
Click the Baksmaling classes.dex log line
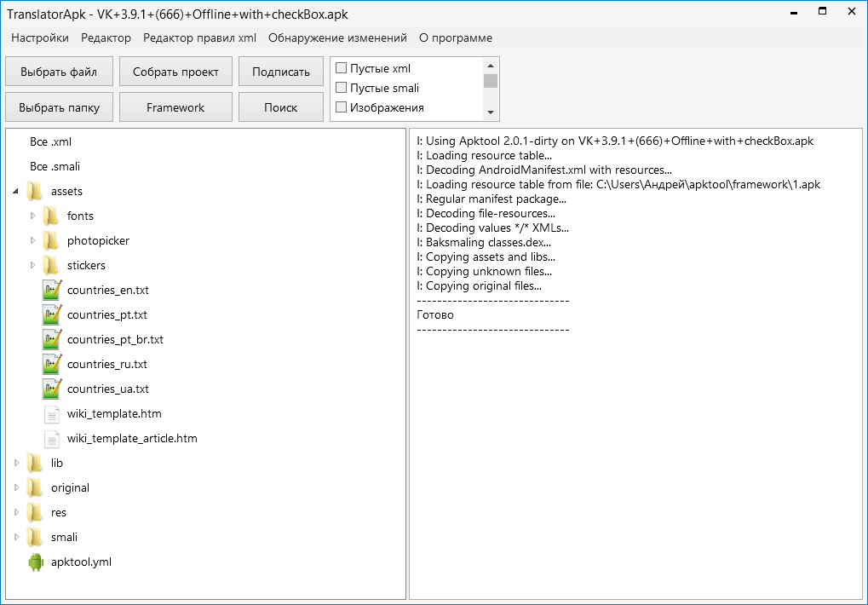tap(484, 242)
